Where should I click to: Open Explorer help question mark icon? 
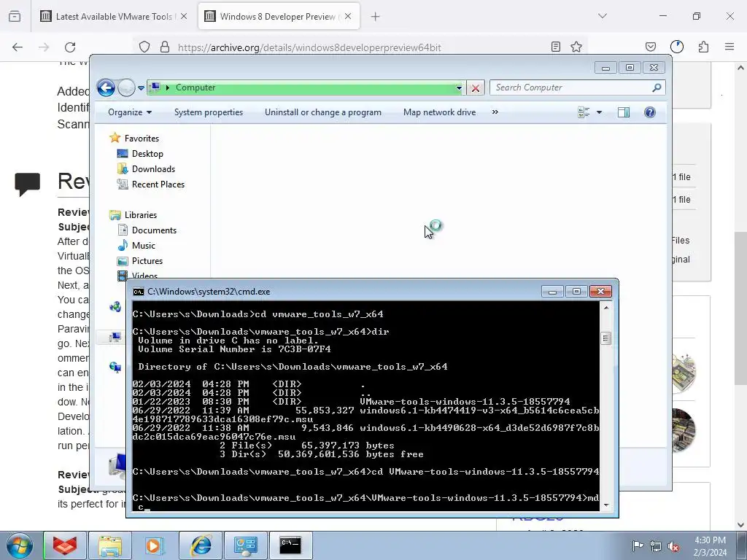649,112
